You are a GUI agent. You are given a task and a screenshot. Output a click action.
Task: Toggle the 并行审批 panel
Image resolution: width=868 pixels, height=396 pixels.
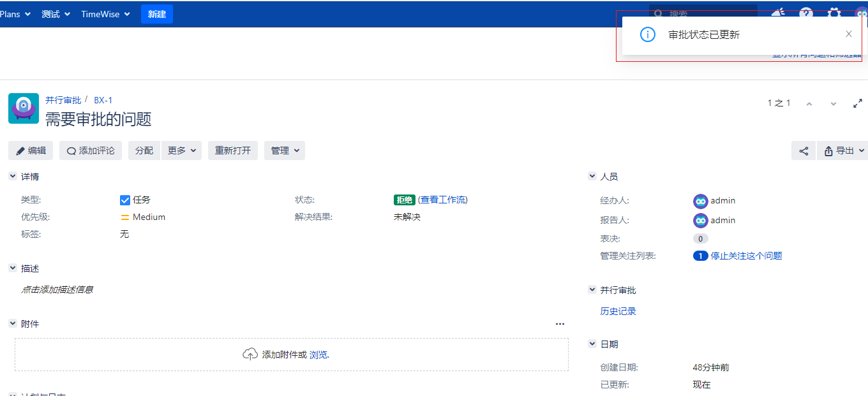pyautogui.click(x=592, y=290)
